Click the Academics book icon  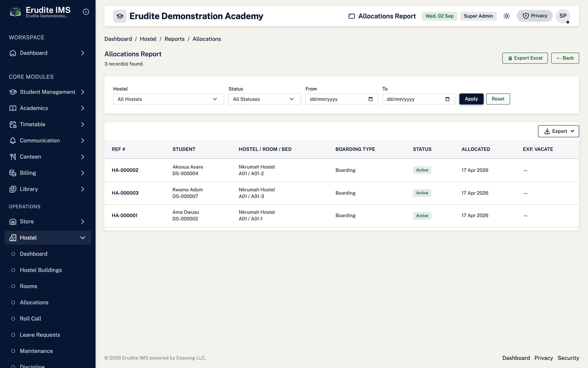(x=13, y=108)
